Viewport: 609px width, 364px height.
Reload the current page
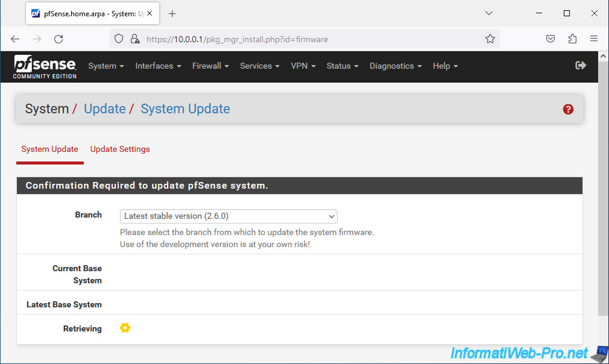pos(58,39)
